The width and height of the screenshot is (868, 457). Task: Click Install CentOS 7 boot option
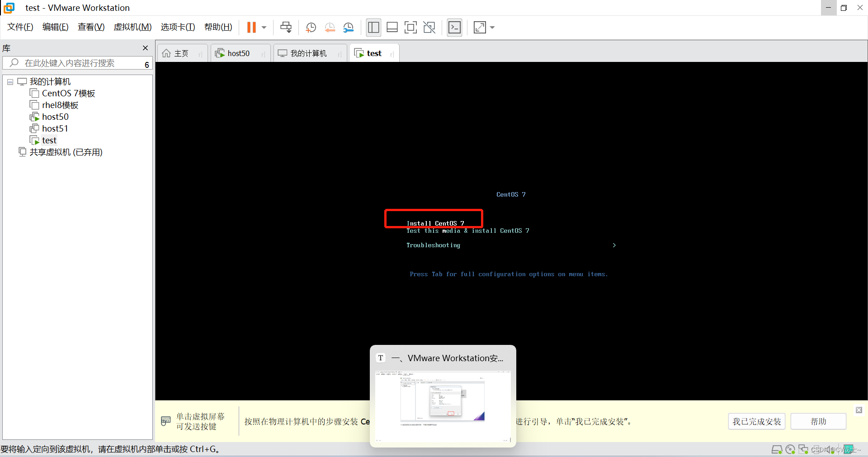click(435, 223)
